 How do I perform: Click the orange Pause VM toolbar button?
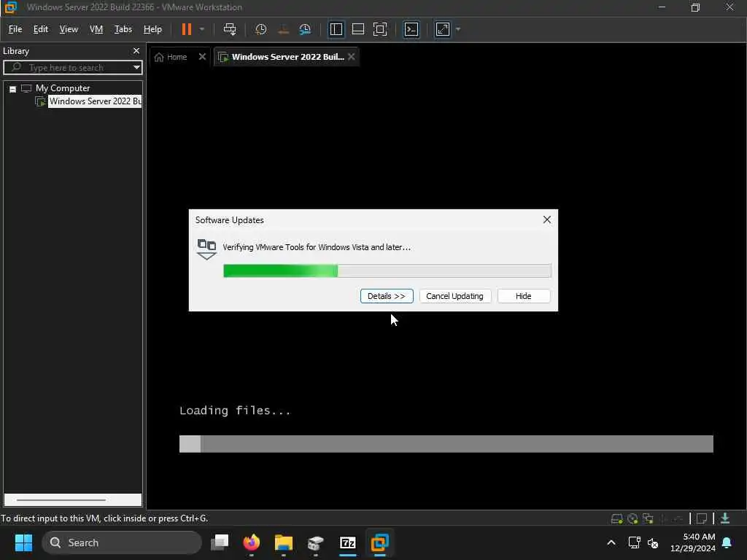186,29
